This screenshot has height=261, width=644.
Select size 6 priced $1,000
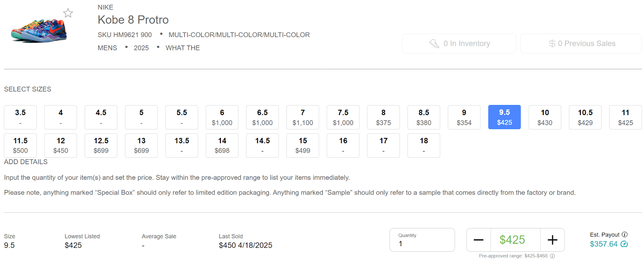pyautogui.click(x=222, y=117)
